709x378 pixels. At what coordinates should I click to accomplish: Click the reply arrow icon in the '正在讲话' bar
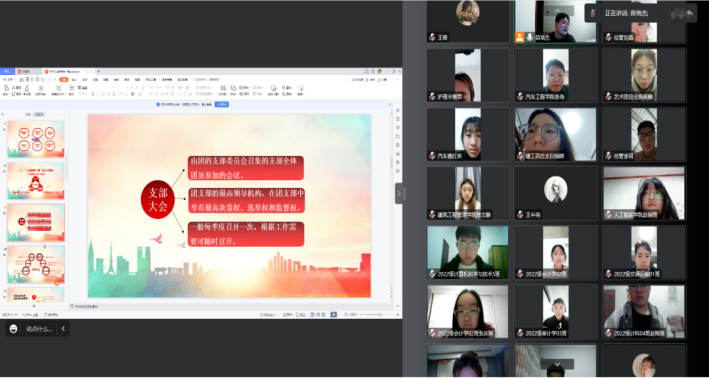coord(690,14)
